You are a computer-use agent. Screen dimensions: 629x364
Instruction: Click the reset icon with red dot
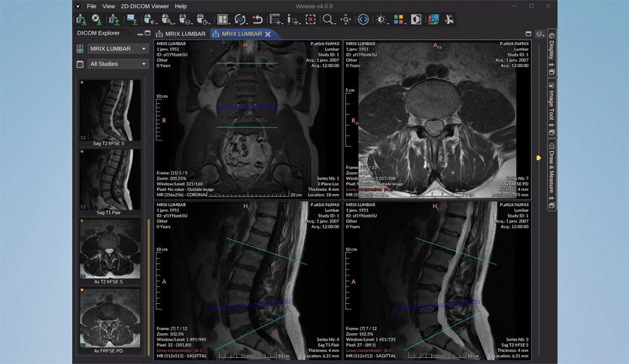tap(257, 20)
